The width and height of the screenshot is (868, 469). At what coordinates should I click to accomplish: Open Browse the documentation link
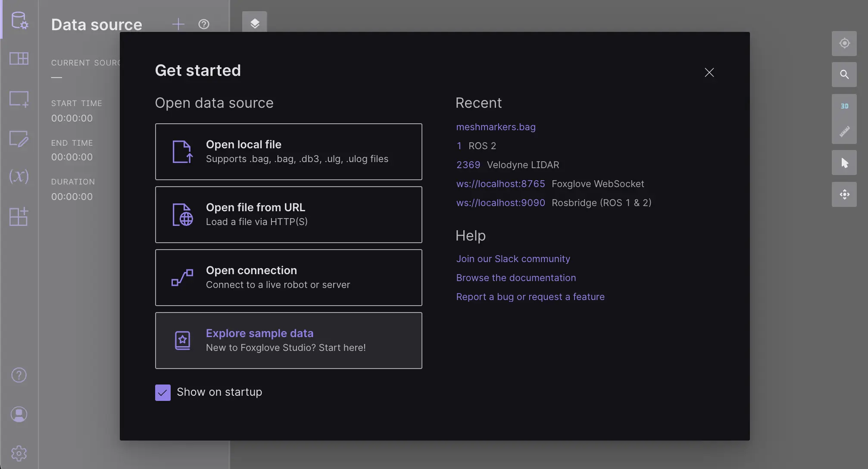click(516, 278)
